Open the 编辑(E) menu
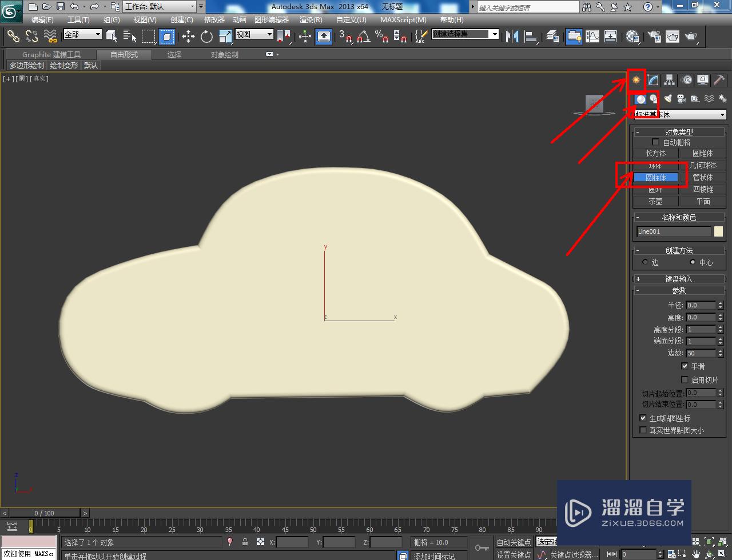 [42, 19]
